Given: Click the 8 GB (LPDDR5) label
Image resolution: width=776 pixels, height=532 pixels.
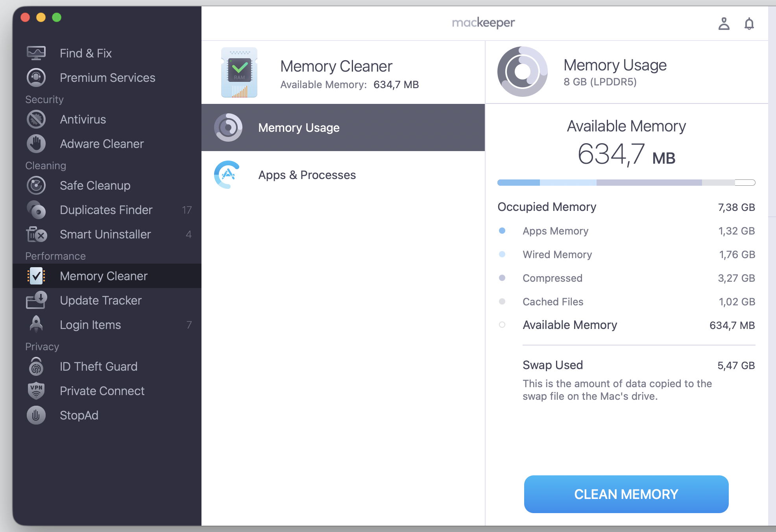Looking at the screenshot, I should coord(600,82).
